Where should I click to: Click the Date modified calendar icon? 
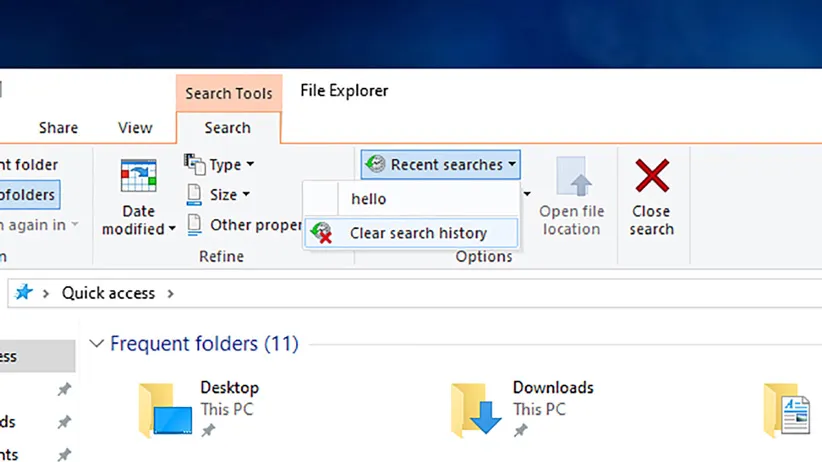[138, 176]
